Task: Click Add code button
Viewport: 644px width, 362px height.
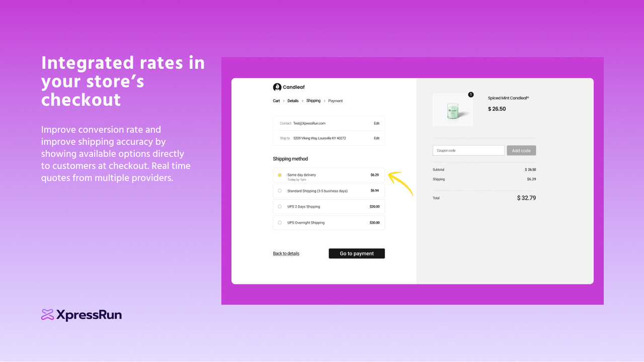Action: coord(521,150)
